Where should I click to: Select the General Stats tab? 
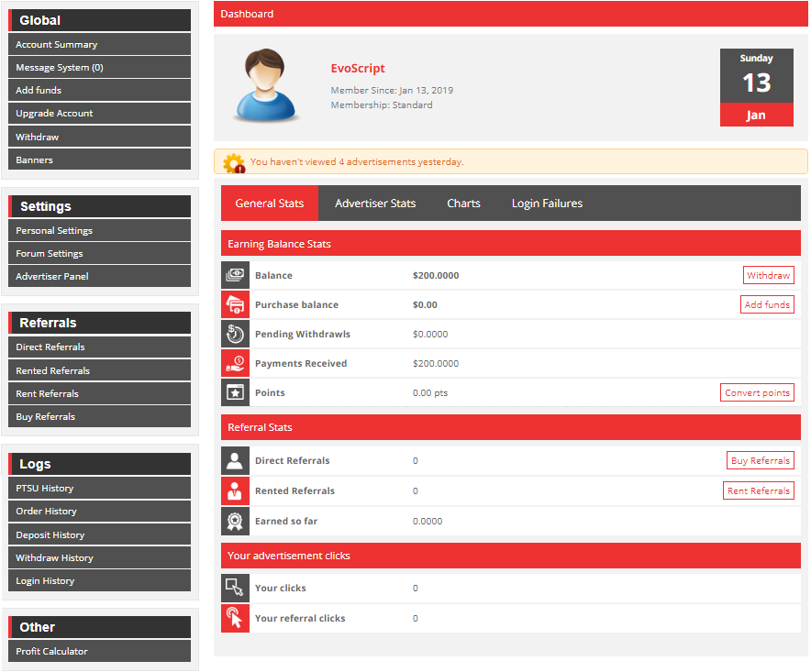(x=269, y=203)
